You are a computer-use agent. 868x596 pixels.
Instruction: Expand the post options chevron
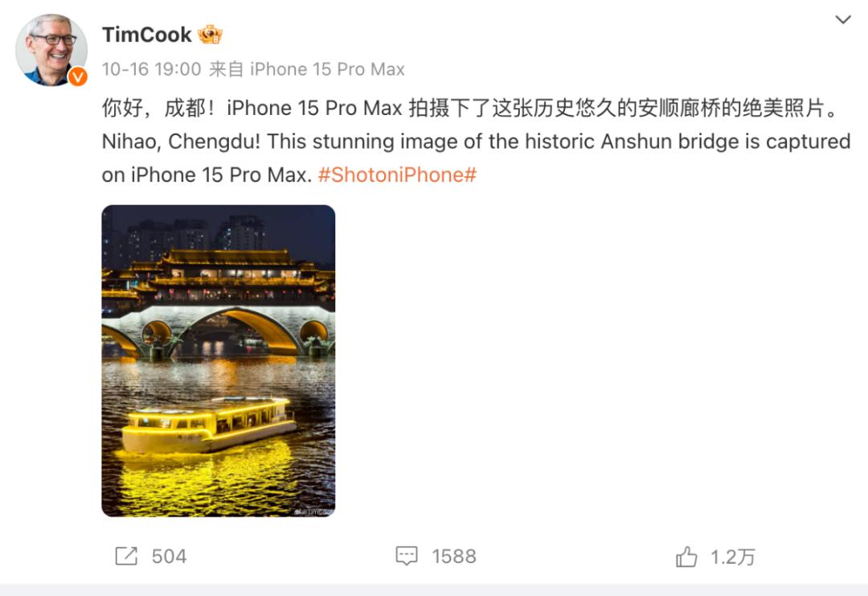click(x=842, y=20)
